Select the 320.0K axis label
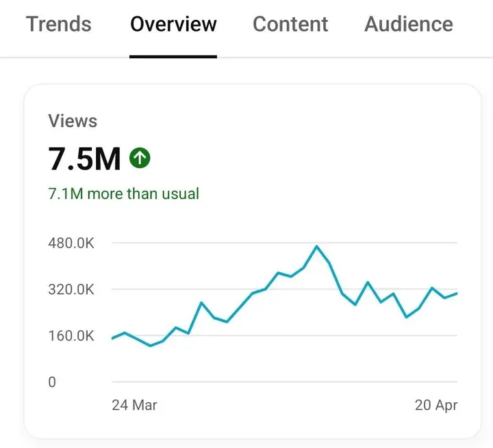 (71, 289)
